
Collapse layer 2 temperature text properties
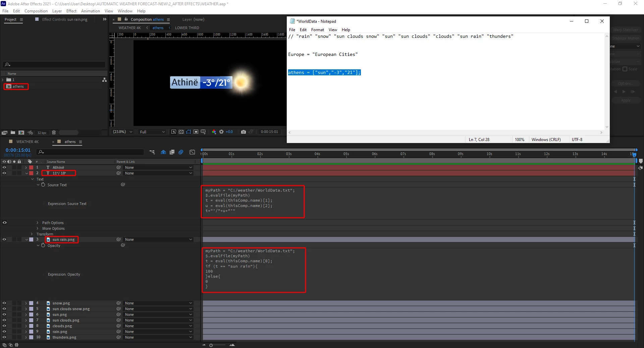(x=26, y=173)
